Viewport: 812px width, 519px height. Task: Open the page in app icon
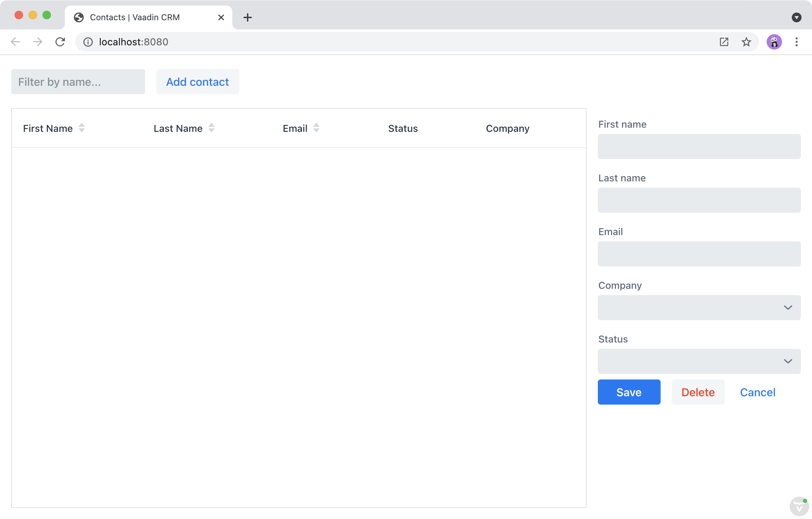pos(724,42)
